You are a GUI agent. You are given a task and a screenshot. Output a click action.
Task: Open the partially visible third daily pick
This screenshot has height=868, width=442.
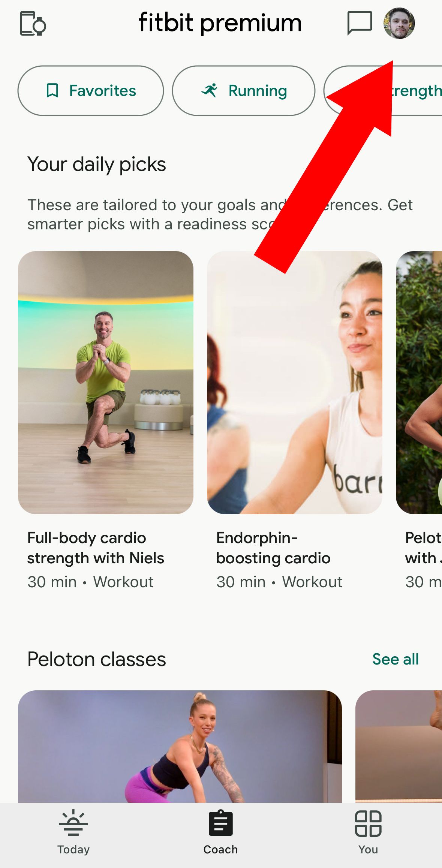click(419, 382)
